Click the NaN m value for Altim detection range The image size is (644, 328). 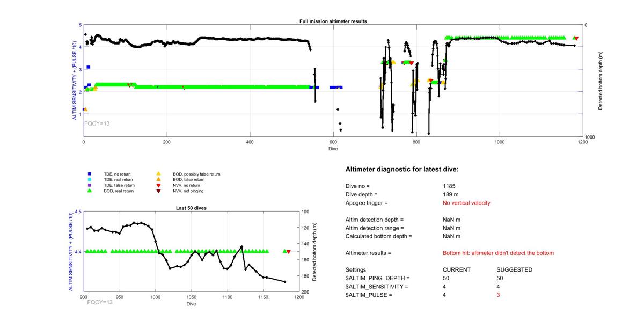451,228
